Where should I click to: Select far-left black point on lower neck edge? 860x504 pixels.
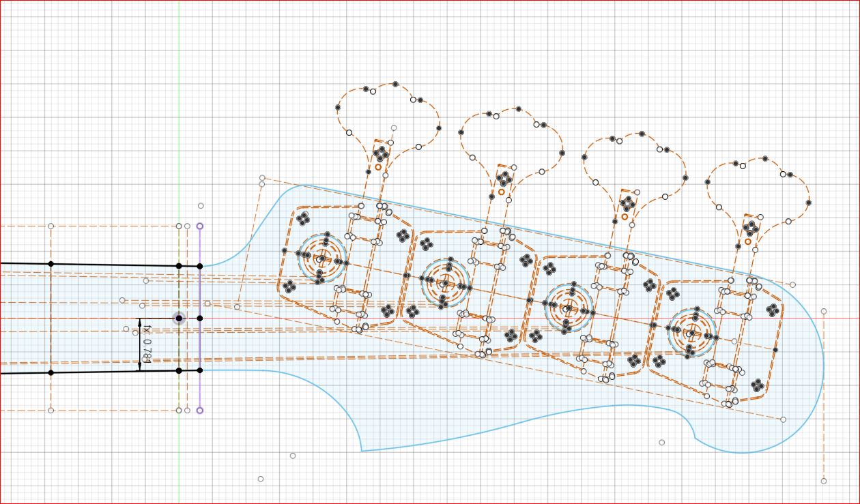click(x=51, y=372)
